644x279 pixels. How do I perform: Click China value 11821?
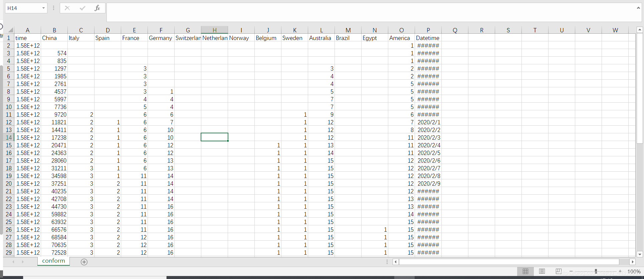point(54,122)
